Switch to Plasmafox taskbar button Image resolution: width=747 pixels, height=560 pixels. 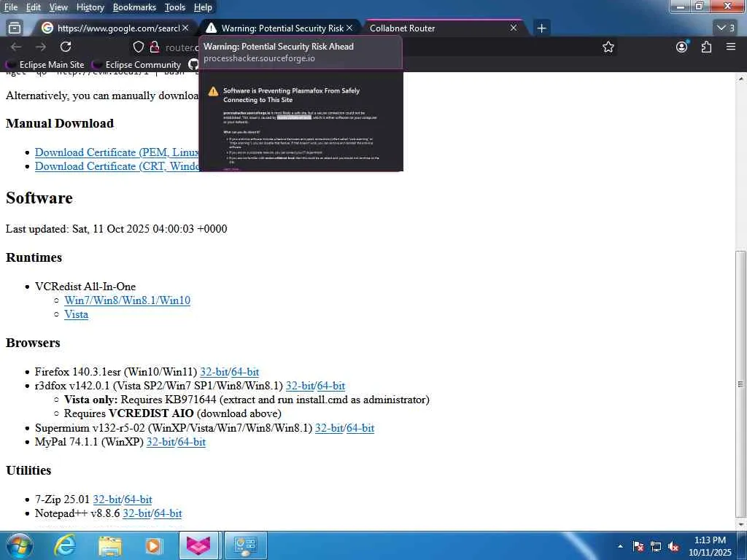click(x=198, y=545)
